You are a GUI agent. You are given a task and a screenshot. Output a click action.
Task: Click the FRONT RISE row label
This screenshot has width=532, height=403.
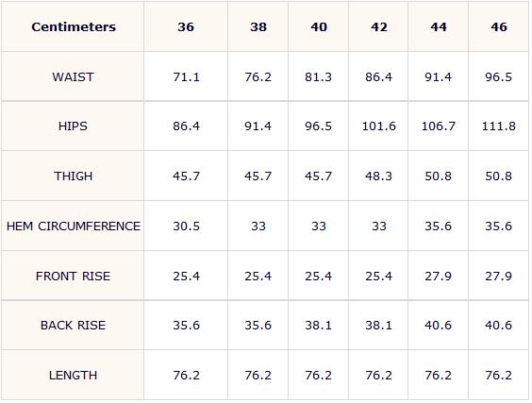click(x=74, y=276)
